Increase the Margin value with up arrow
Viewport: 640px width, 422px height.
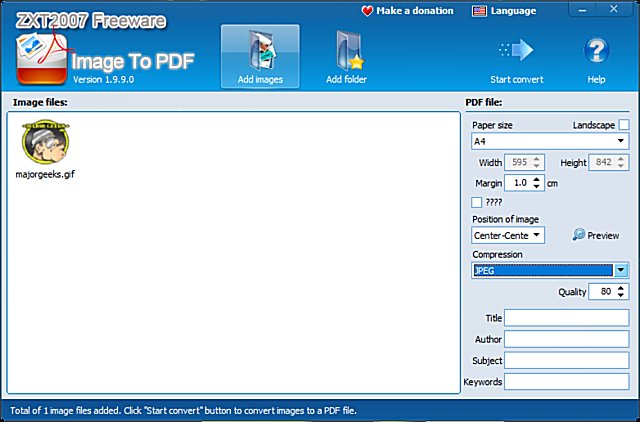(537, 179)
